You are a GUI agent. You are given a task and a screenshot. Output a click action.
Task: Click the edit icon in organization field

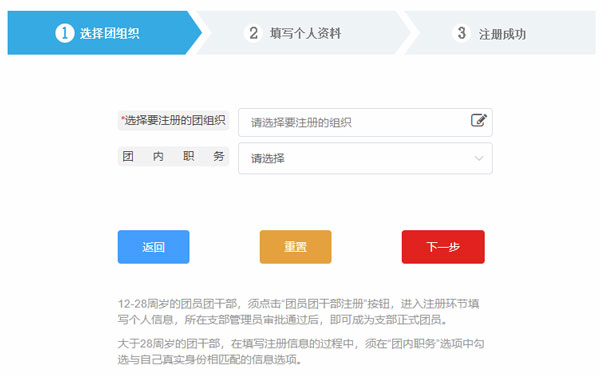[479, 120]
